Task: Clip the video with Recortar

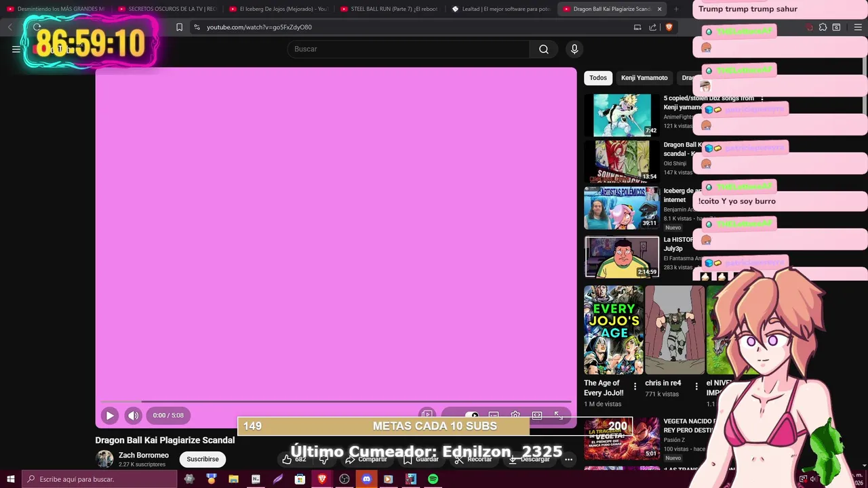Action: (473, 459)
